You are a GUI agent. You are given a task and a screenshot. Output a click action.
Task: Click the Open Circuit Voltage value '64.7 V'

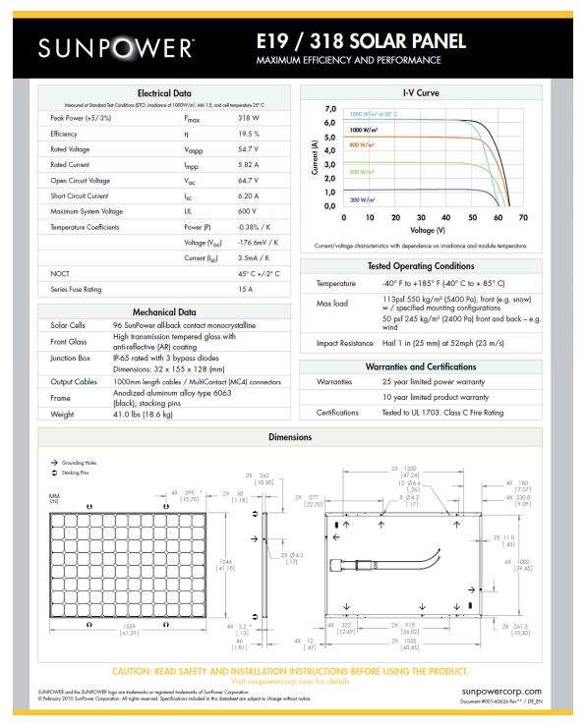pyautogui.click(x=248, y=180)
